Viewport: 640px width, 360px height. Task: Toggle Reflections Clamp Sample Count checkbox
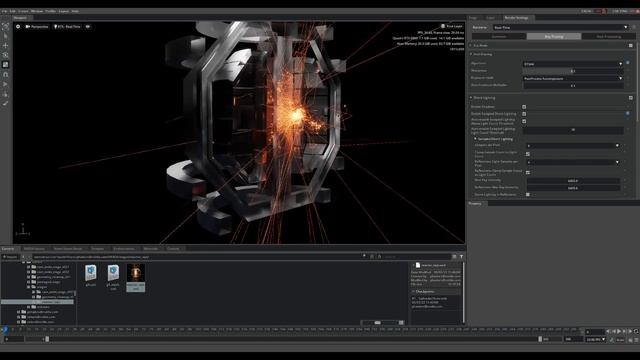coord(528,172)
